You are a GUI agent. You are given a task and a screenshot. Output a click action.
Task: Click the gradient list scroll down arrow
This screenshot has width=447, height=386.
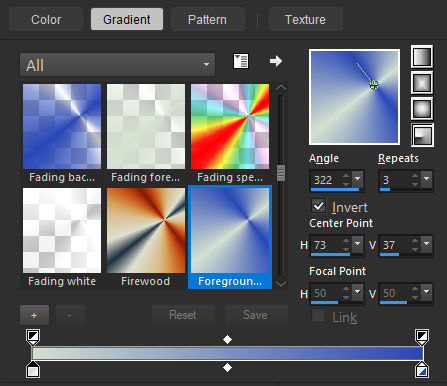281,284
